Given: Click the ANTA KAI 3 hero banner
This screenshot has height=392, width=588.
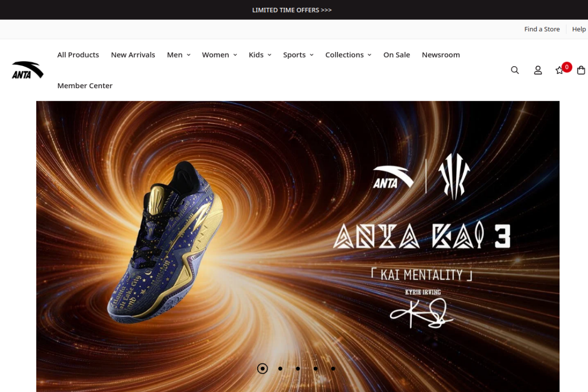Looking at the screenshot, I should click(298, 246).
